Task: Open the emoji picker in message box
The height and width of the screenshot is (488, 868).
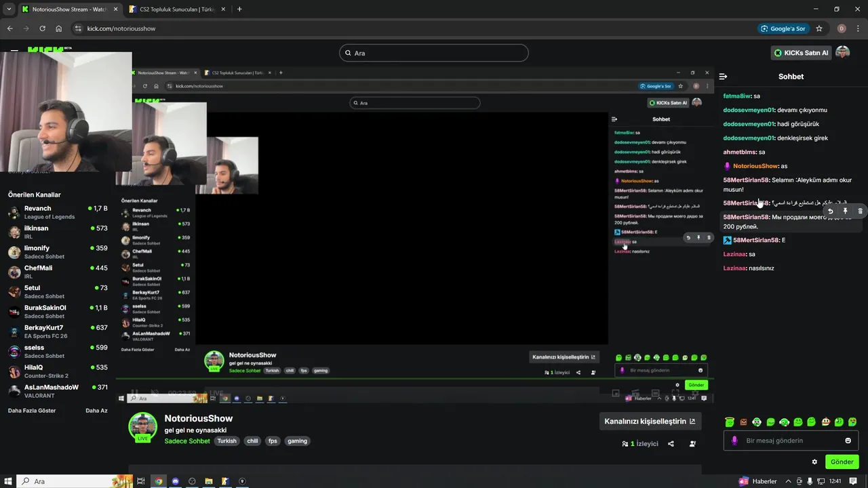Action: point(848,441)
